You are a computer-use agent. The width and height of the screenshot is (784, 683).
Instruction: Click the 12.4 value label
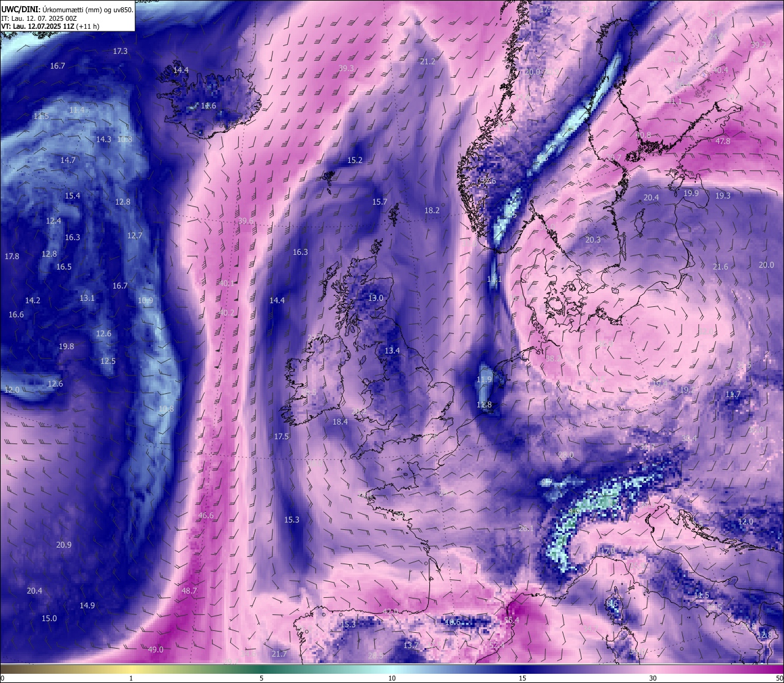tap(53, 221)
